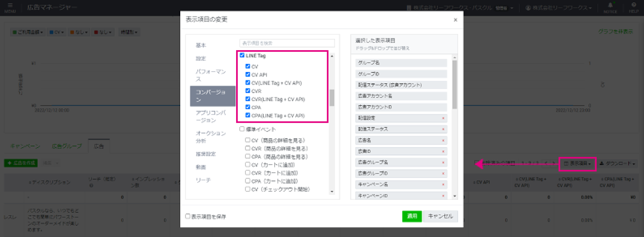This screenshot has height=237, width=644.
Task: Open the blue CV metric dropdown
Action: (57, 32)
